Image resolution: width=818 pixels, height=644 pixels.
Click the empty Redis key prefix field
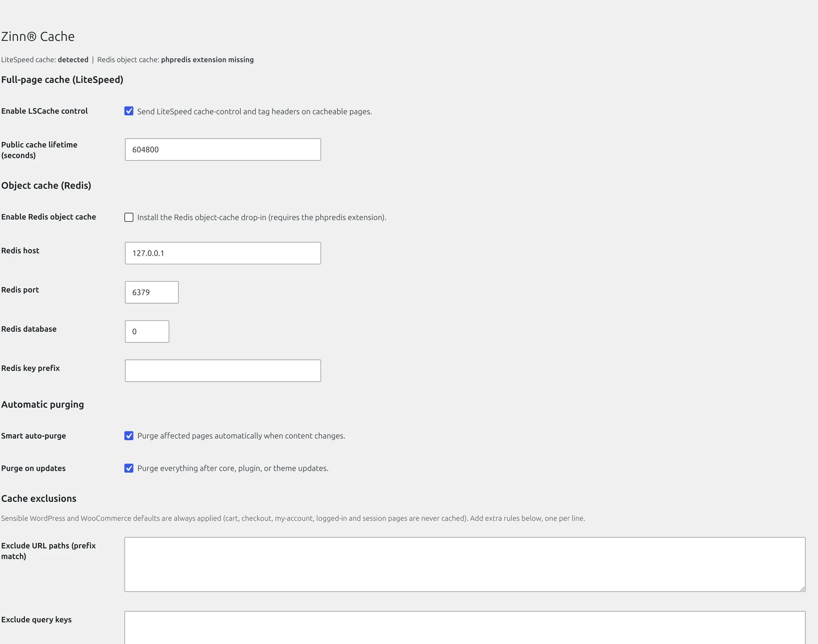pos(223,371)
